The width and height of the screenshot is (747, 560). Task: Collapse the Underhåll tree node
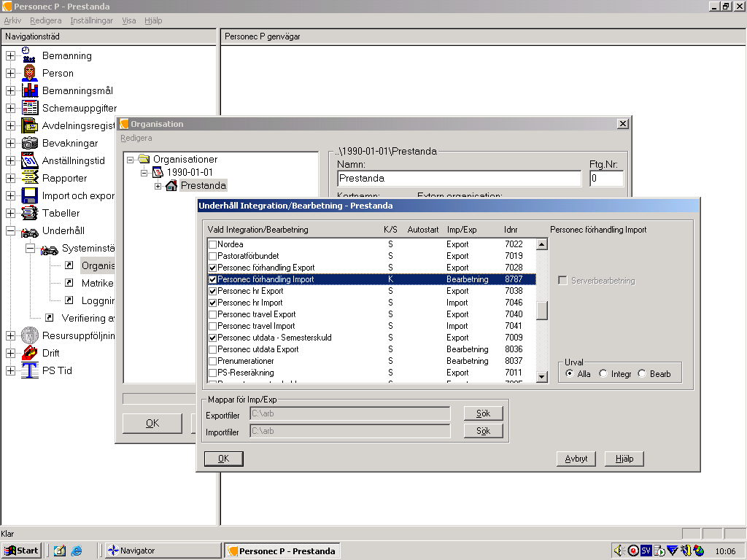(x=10, y=231)
